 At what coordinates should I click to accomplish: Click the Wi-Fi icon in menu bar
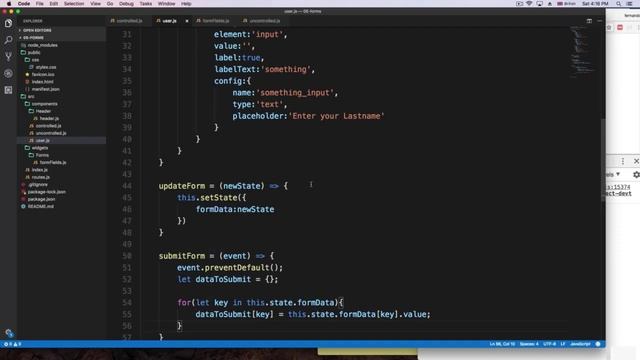pyautogui.click(x=529, y=4)
